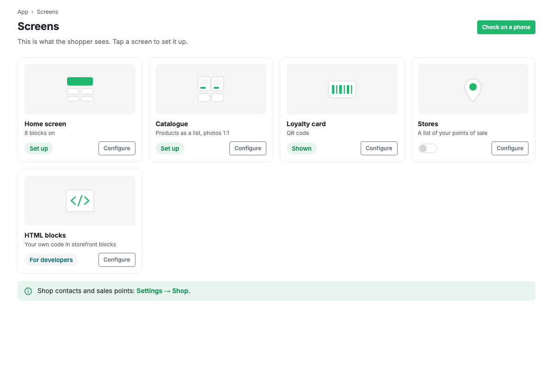Click the Check on a phone button
The width and height of the screenshot is (553, 392).
click(506, 27)
